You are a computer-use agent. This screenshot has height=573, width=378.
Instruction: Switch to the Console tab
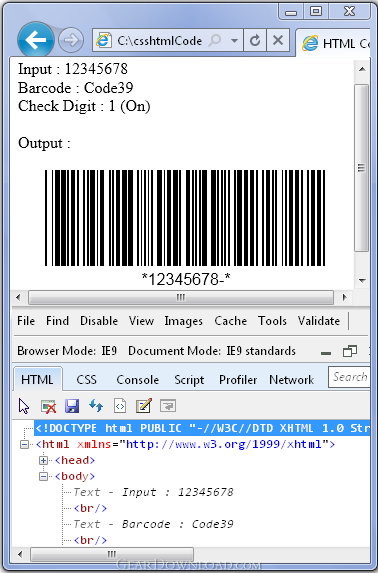(x=137, y=380)
